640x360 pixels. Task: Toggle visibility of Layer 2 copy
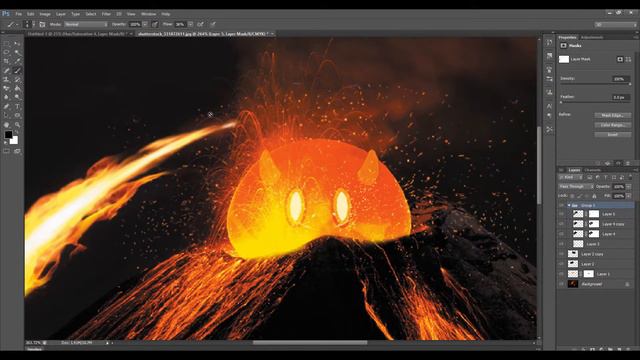pos(562,254)
